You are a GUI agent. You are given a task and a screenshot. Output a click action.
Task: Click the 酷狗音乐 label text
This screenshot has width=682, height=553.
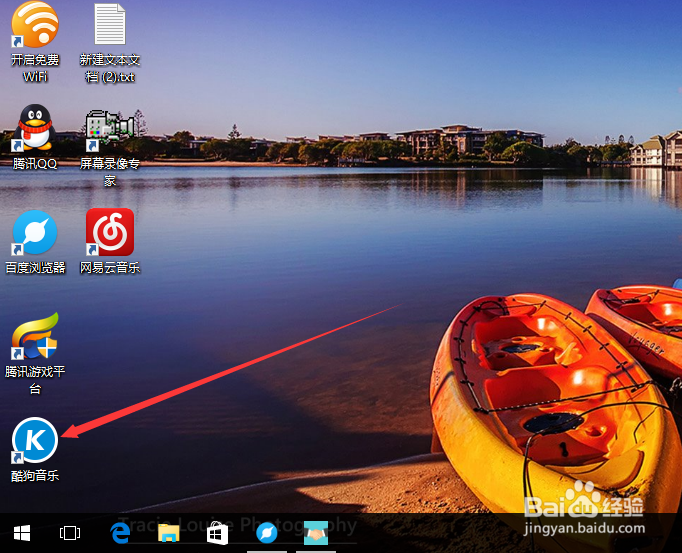pos(35,476)
